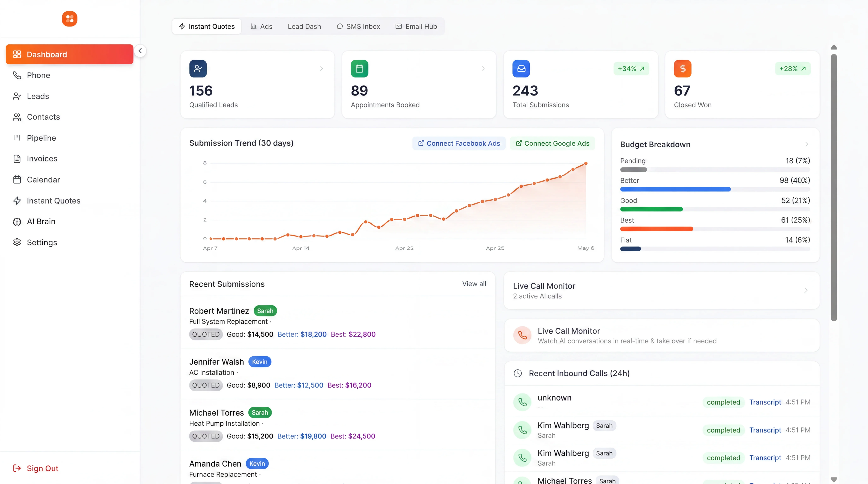The image size is (868, 484).
Task: Click Sarah badge next to Robert Martinez
Action: [265, 311]
